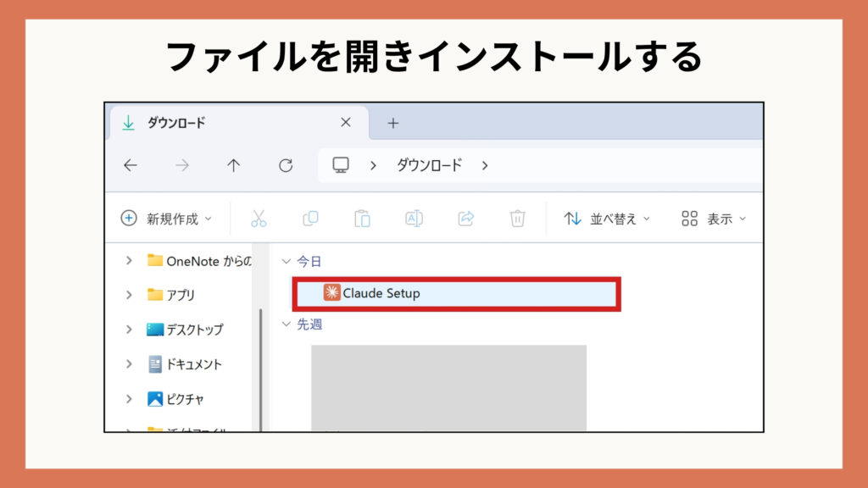Click the ピクチャ icon in sidebar
The height and width of the screenshot is (488, 868).
point(155,399)
